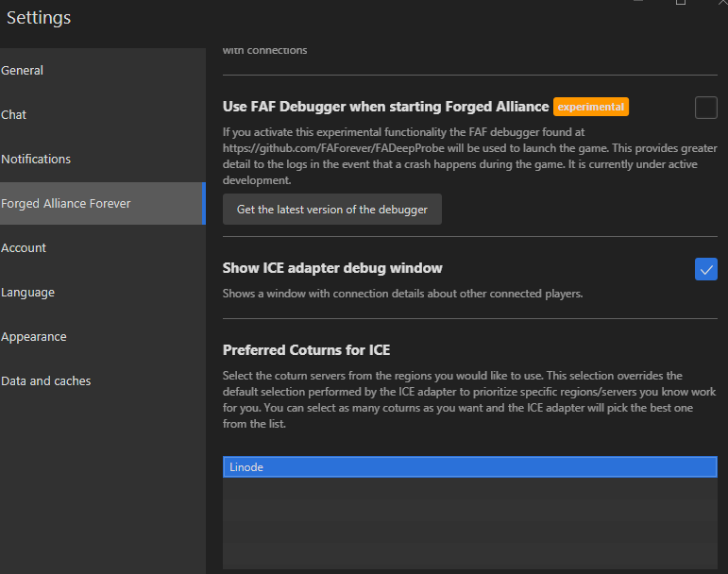Open Data and caches settings
728x574 pixels.
pyautogui.click(x=103, y=381)
